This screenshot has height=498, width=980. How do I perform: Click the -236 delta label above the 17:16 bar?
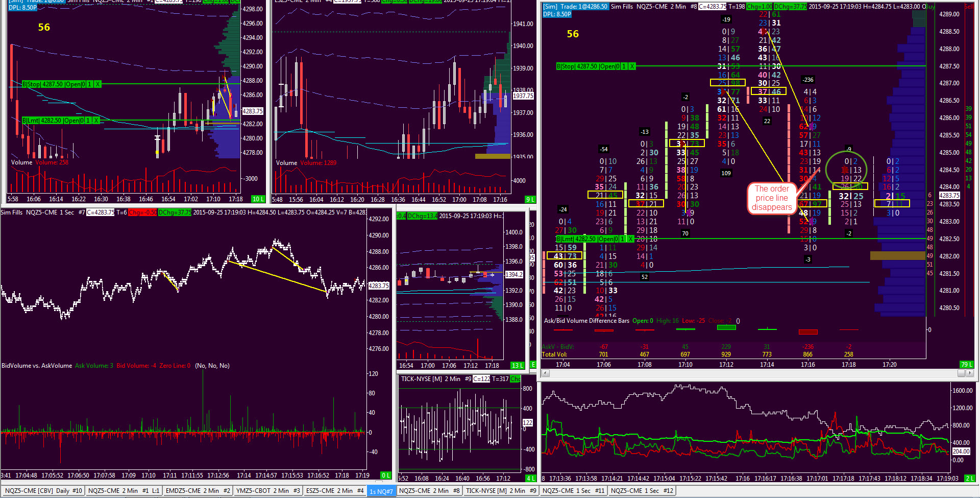(x=808, y=80)
